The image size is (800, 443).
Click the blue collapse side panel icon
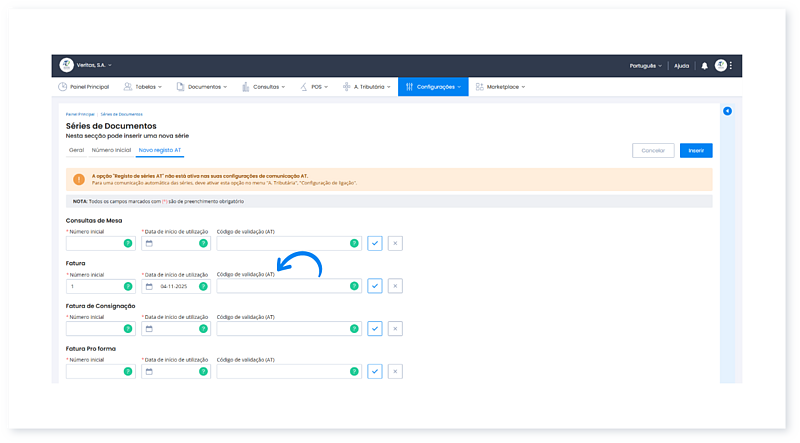[x=727, y=111]
